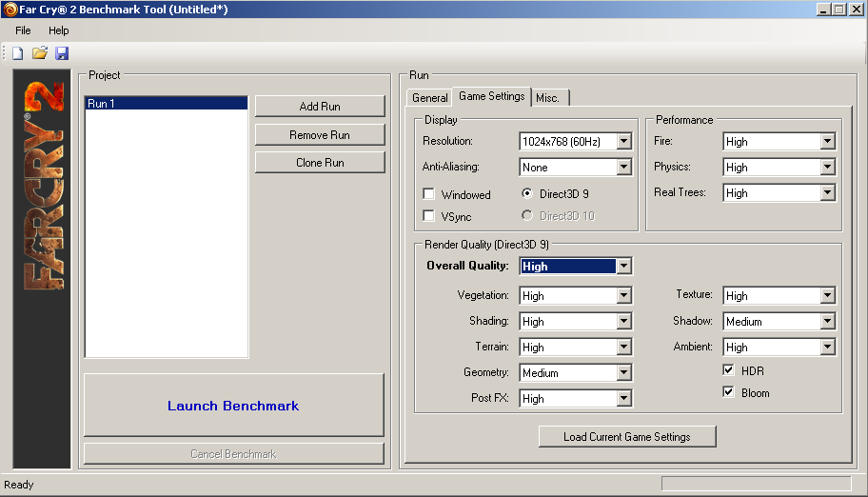Open the Terrain quality dropdown
The height and width of the screenshot is (497, 868).
[576, 348]
